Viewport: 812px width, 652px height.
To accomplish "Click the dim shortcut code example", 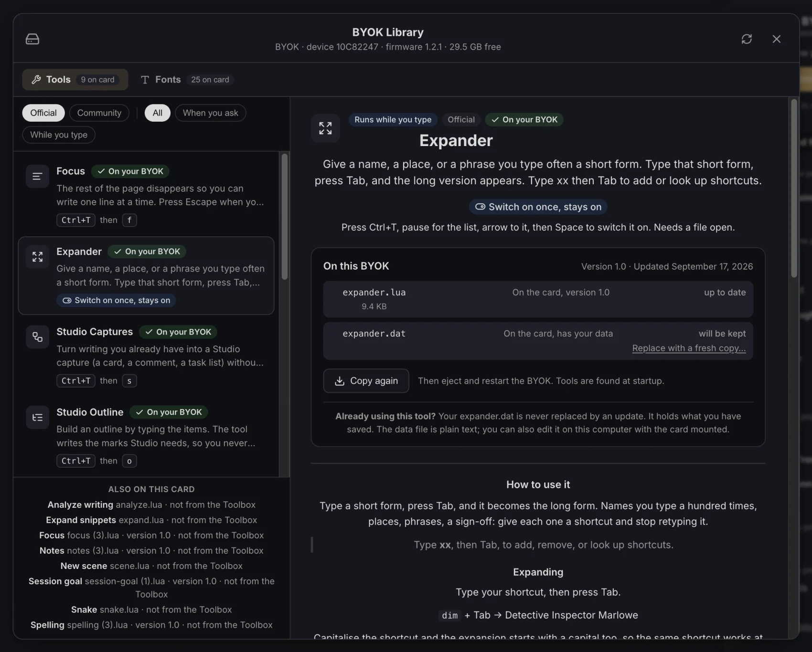I will tap(449, 616).
